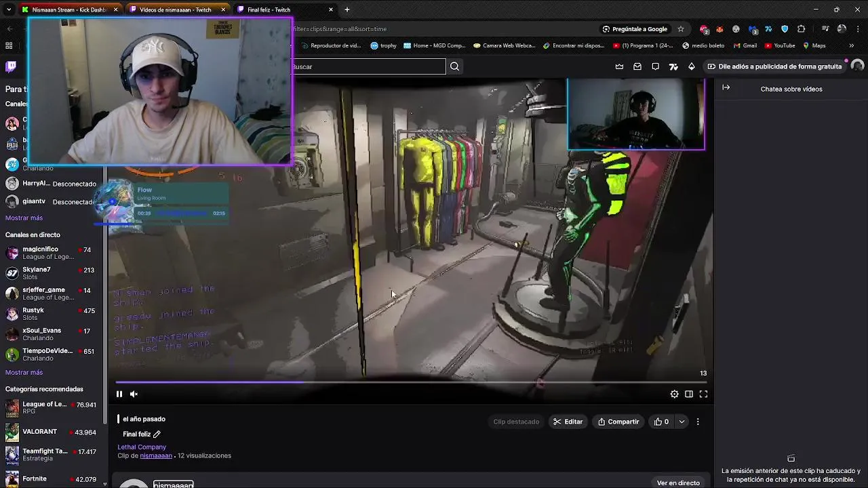
Task: Open the medio boleto bookmark
Action: tap(703, 45)
